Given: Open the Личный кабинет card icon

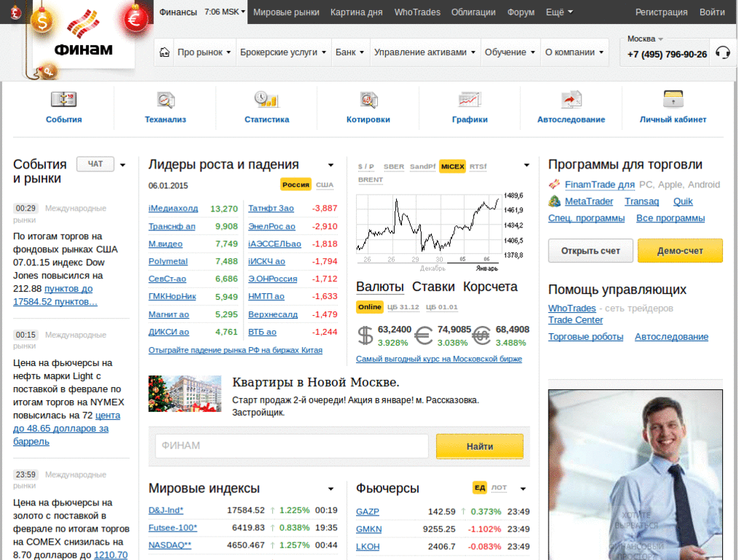Looking at the screenshot, I should pos(673,99).
